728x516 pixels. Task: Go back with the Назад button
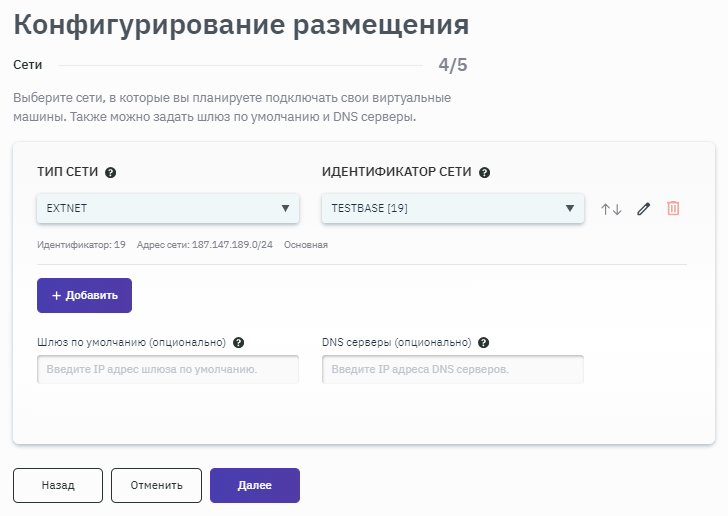[58, 485]
